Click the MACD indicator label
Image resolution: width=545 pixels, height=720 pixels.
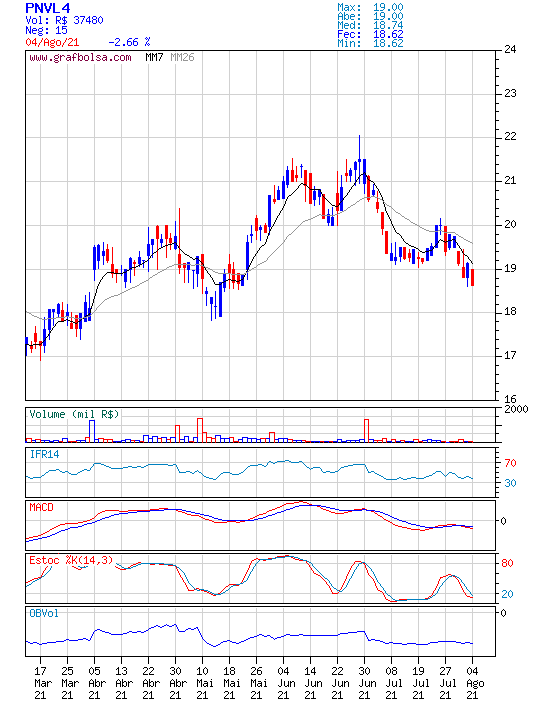(x=41, y=507)
